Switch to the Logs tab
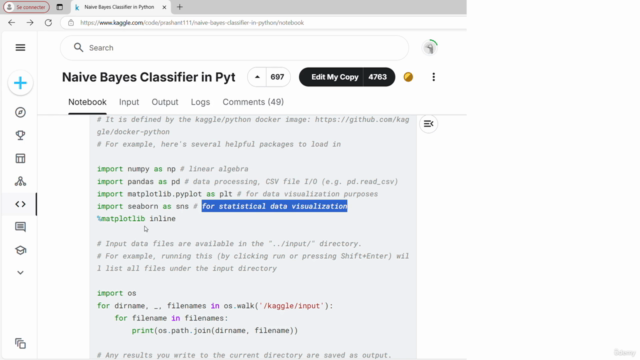Viewport: 640px width, 360px height. click(200, 102)
